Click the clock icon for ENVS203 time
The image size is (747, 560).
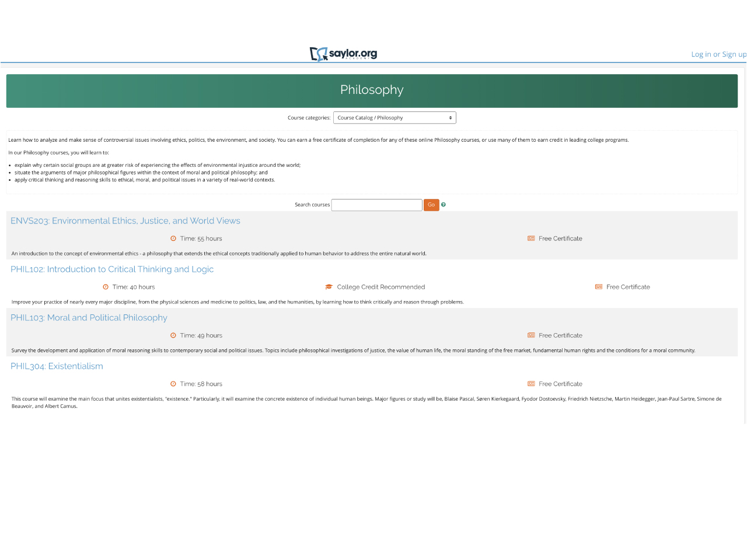(173, 239)
